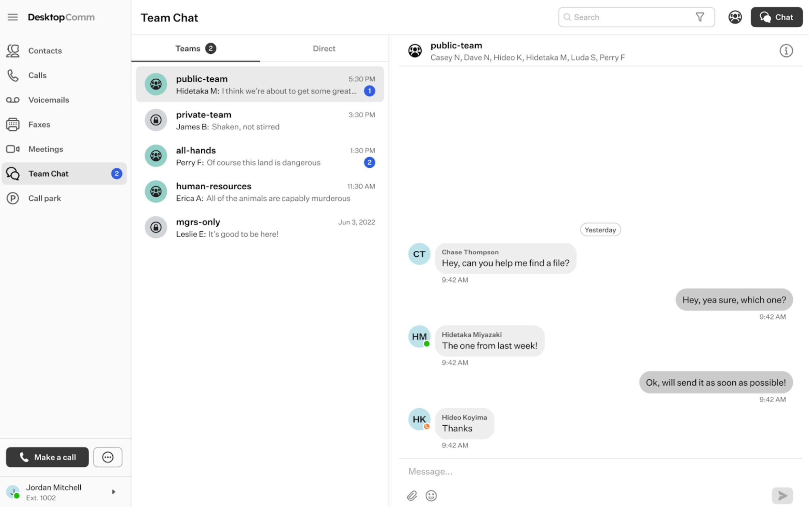Click mgrs-only lock avatar
This screenshot has height=507, width=812.
point(156,227)
